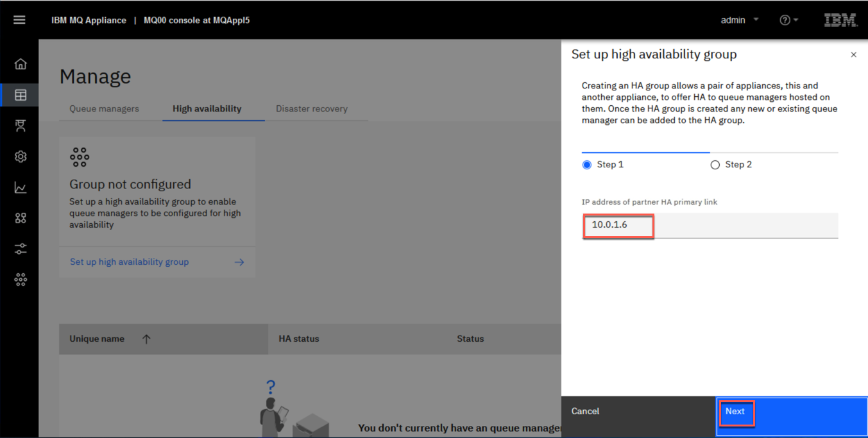Click the IBM MQ Appliance title
This screenshot has height=438, width=868.
point(89,20)
